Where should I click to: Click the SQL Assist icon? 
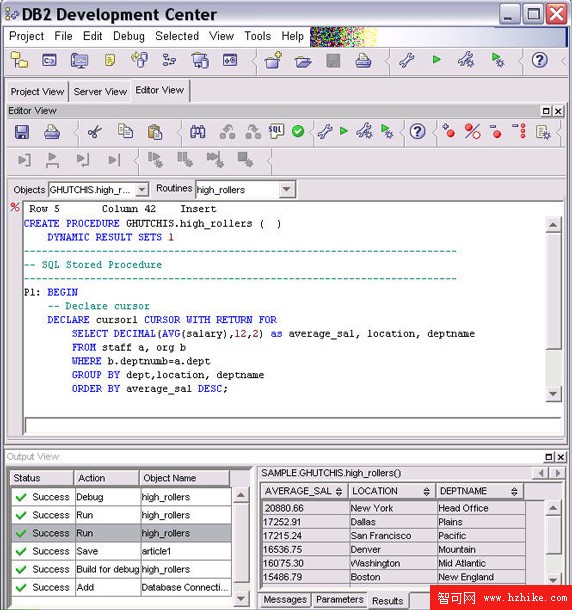(x=276, y=131)
